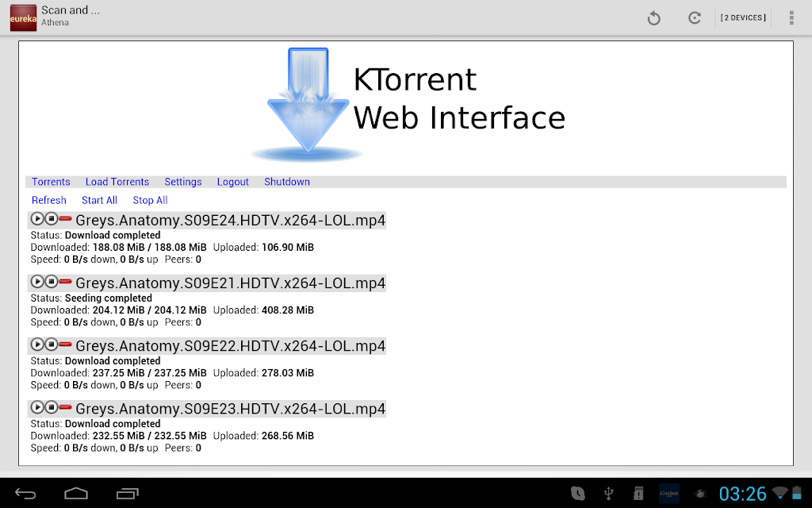Remove the Greys.Anatomy.S09E24 torrent
The width and height of the screenshot is (812, 508).
pos(65,219)
